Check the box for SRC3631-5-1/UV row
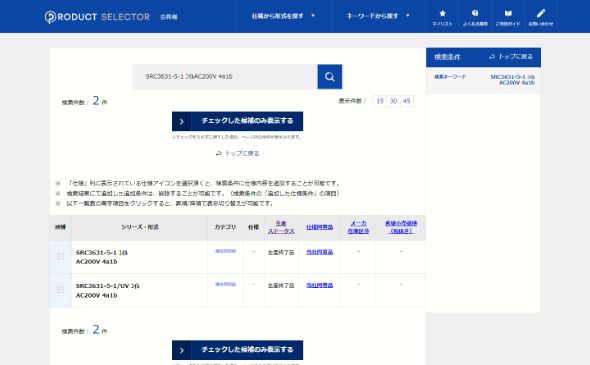This screenshot has height=365, width=590. (60, 289)
